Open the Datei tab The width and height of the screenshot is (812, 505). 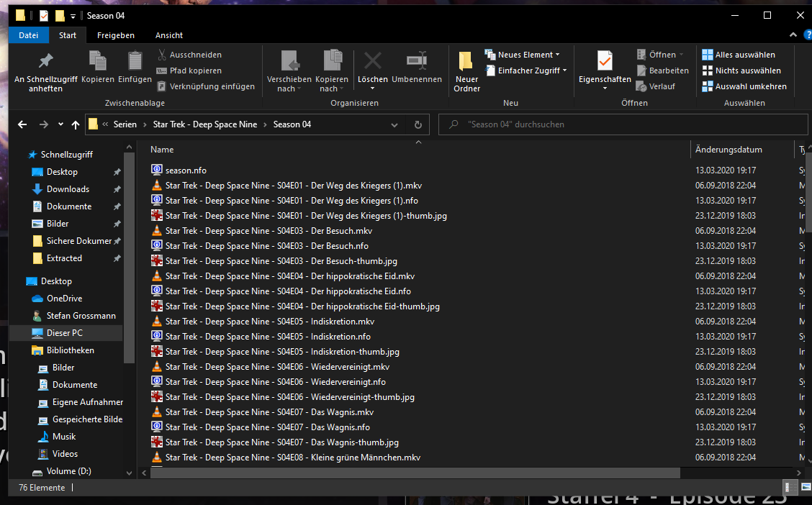tap(29, 35)
